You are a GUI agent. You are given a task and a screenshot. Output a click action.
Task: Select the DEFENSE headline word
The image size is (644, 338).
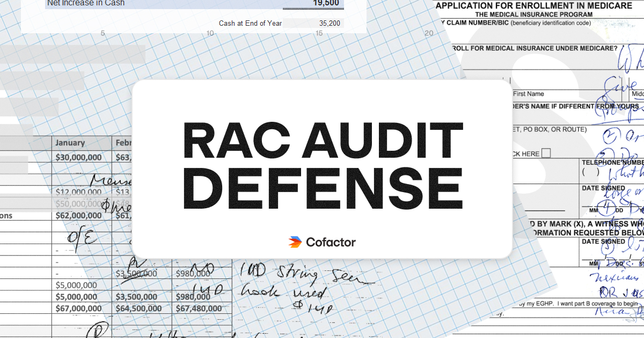coord(322,188)
